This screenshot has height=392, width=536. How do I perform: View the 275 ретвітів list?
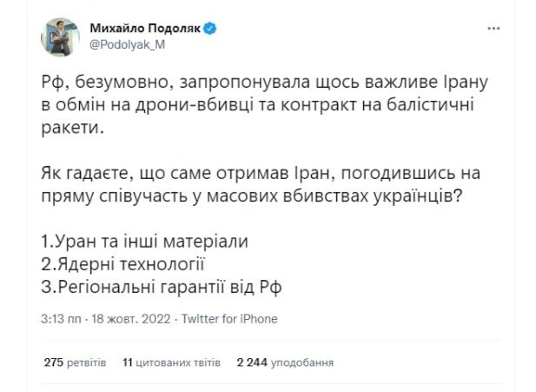[x=75, y=361]
